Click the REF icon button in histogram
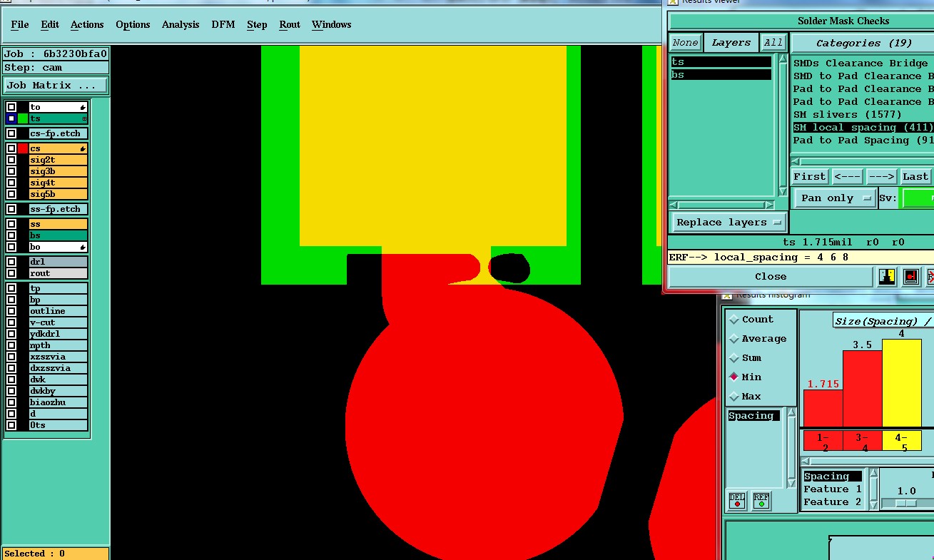 click(761, 501)
